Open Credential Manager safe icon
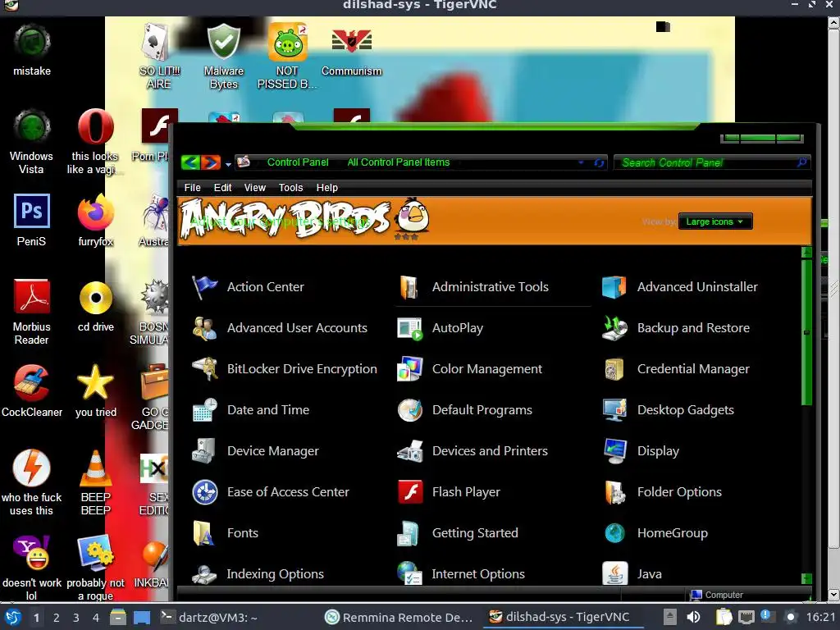This screenshot has height=630, width=840. tap(614, 369)
